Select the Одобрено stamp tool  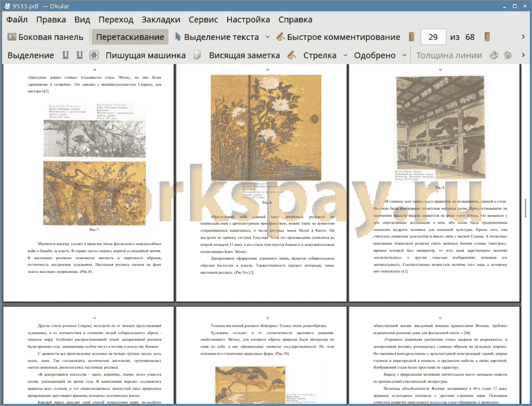375,55
